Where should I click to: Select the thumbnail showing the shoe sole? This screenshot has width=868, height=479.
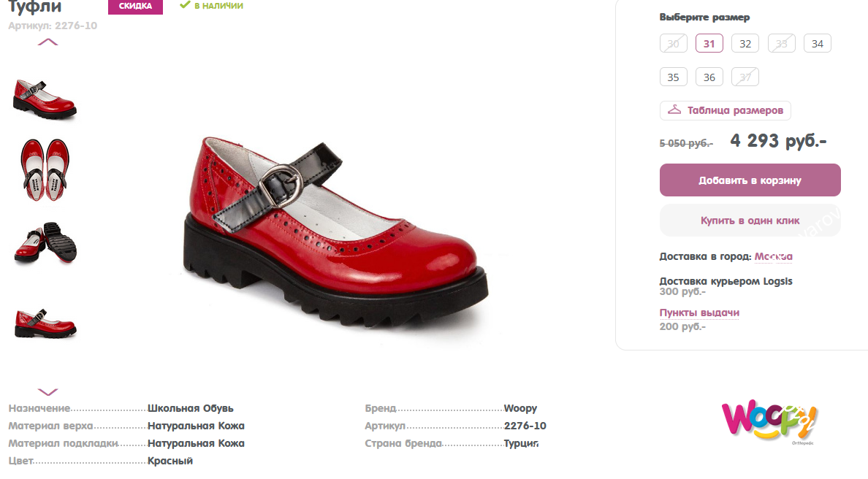pos(45,242)
